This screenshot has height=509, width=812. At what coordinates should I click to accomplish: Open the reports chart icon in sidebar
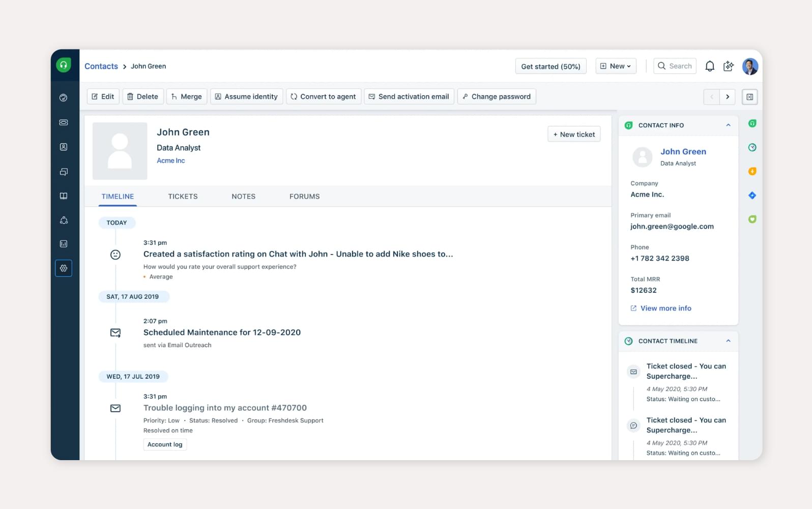pyautogui.click(x=64, y=244)
